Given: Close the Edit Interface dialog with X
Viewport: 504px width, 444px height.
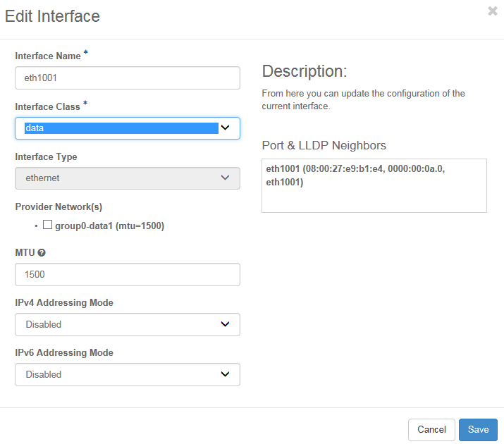Looking at the screenshot, I should click(492, 11).
